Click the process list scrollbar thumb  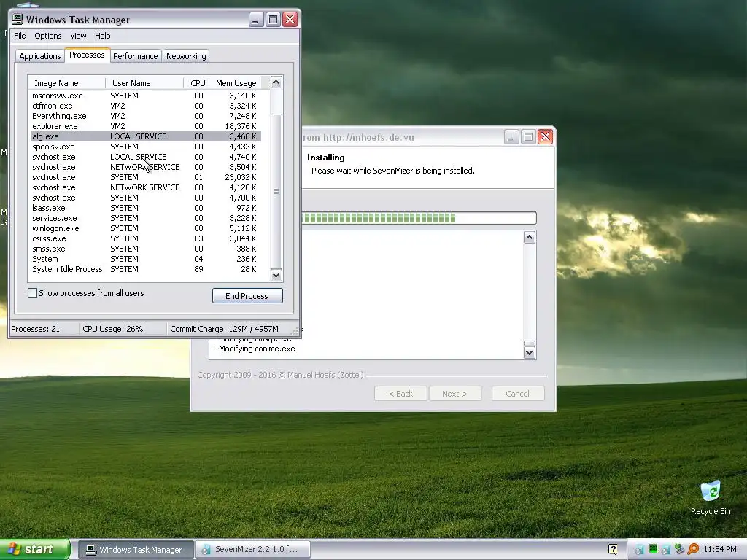(x=276, y=191)
